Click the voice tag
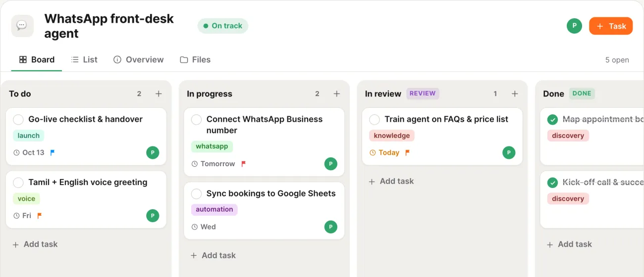 (x=26, y=199)
